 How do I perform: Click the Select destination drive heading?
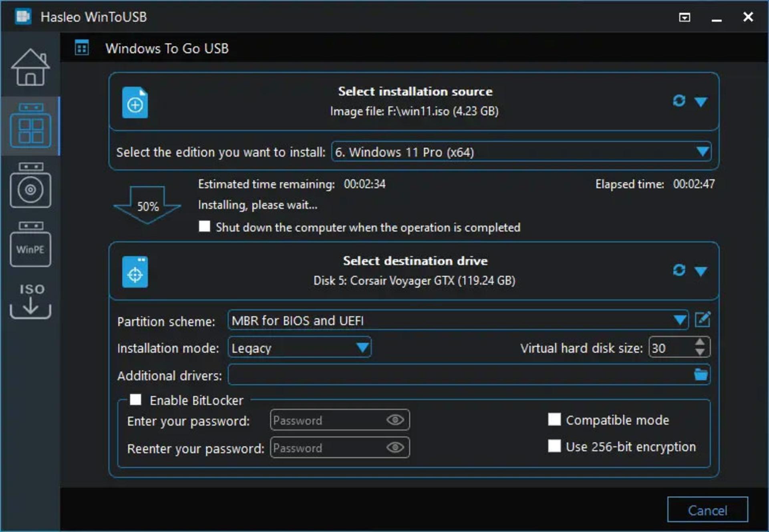[x=415, y=261]
